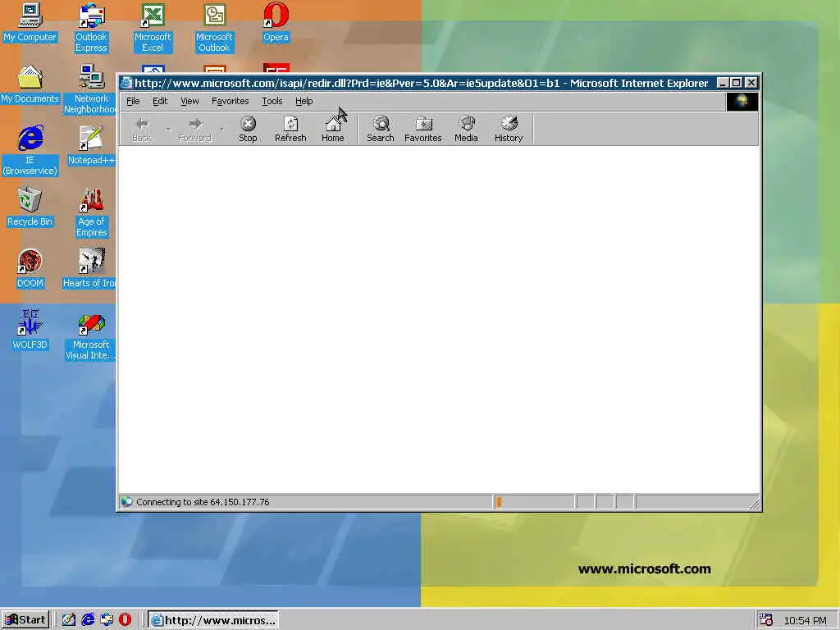Click the IE window resize grip
This screenshot has width=840, height=630.
(755, 504)
